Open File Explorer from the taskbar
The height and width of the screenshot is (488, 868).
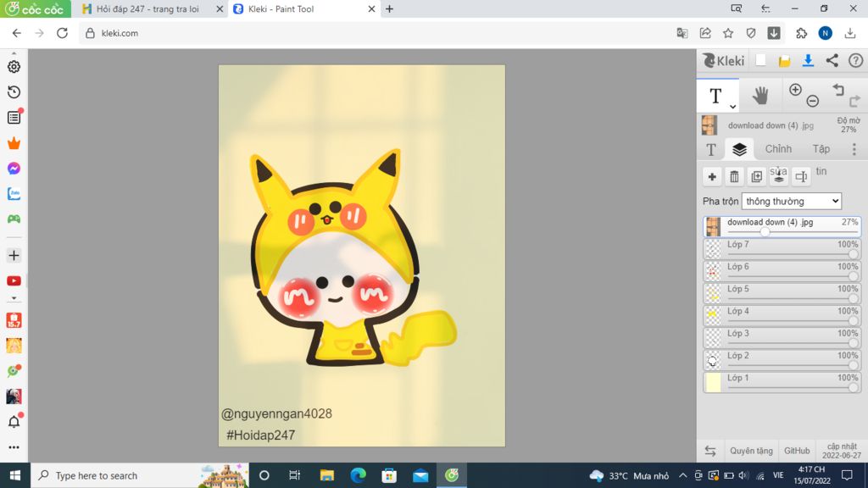tap(327, 475)
